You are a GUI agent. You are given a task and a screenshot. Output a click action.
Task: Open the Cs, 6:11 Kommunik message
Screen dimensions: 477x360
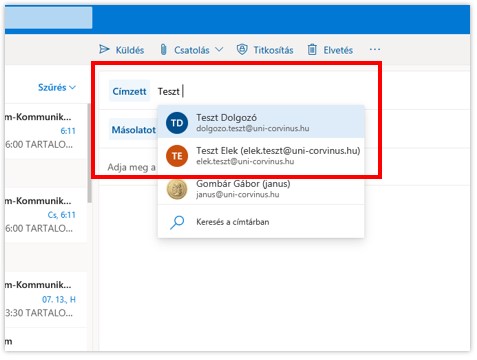(45, 215)
